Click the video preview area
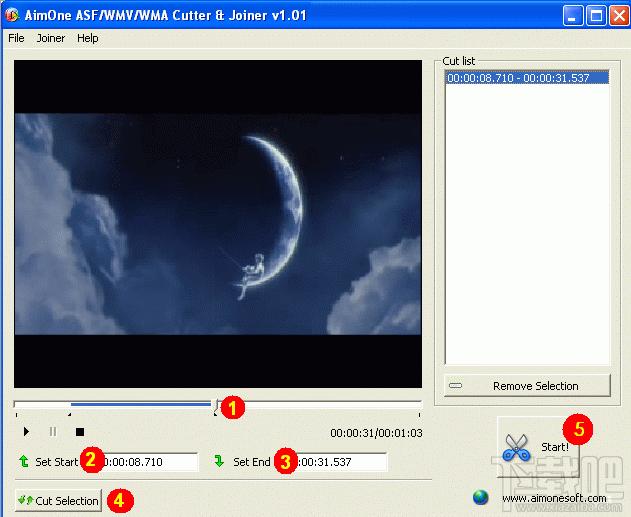The width and height of the screenshot is (631, 517). (218, 224)
